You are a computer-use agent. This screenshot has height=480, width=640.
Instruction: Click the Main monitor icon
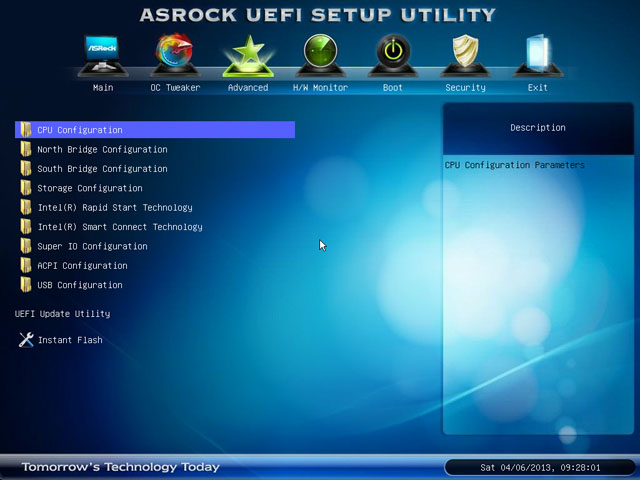click(x=102, y=56)
